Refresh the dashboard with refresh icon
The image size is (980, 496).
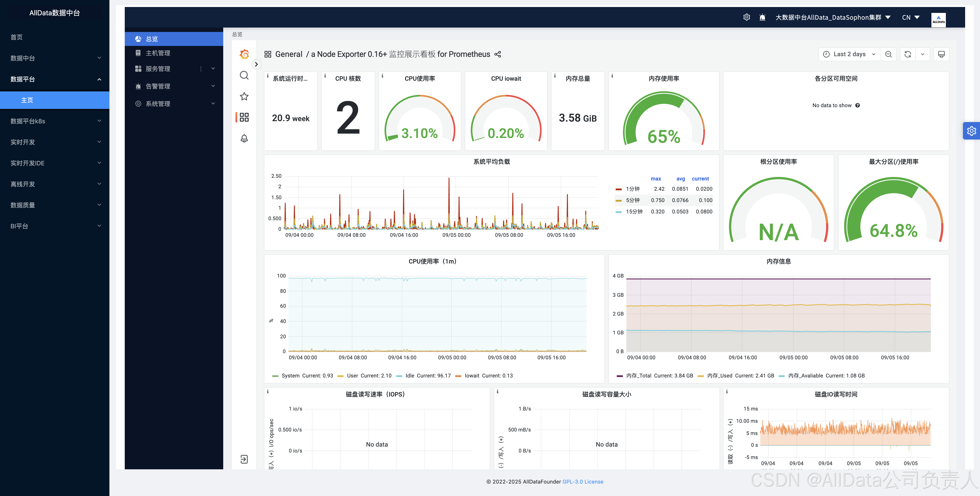click(908, 54)
